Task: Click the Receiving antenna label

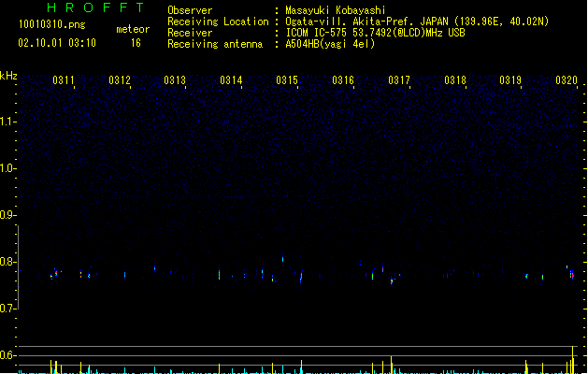Action: pos(215,44)
